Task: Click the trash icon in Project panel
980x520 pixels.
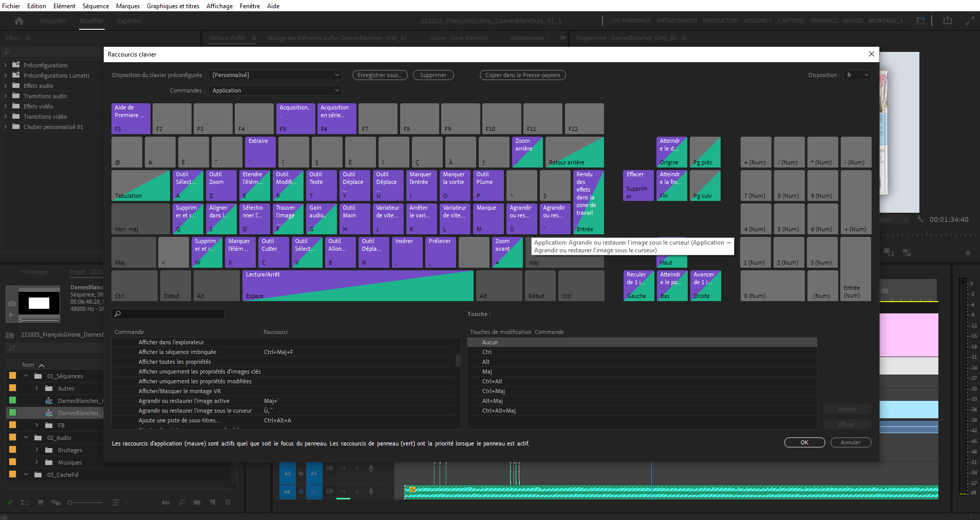Action: click(x=228, y=502)
